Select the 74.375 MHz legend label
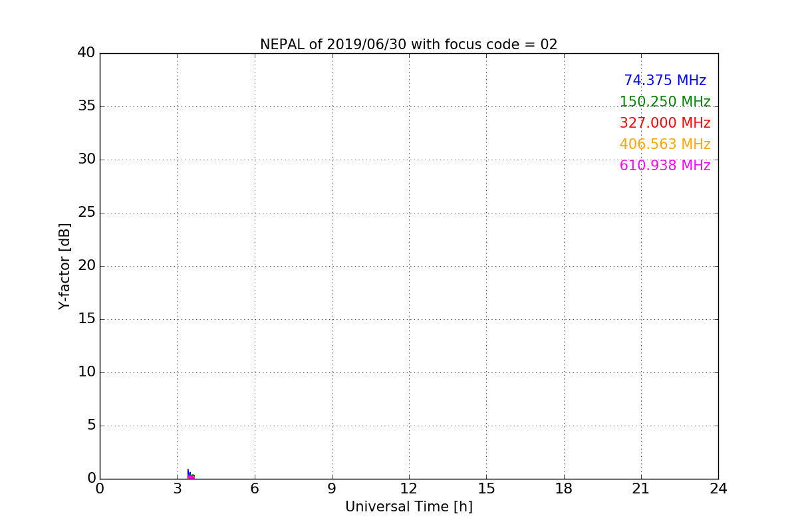 [665, 80]
